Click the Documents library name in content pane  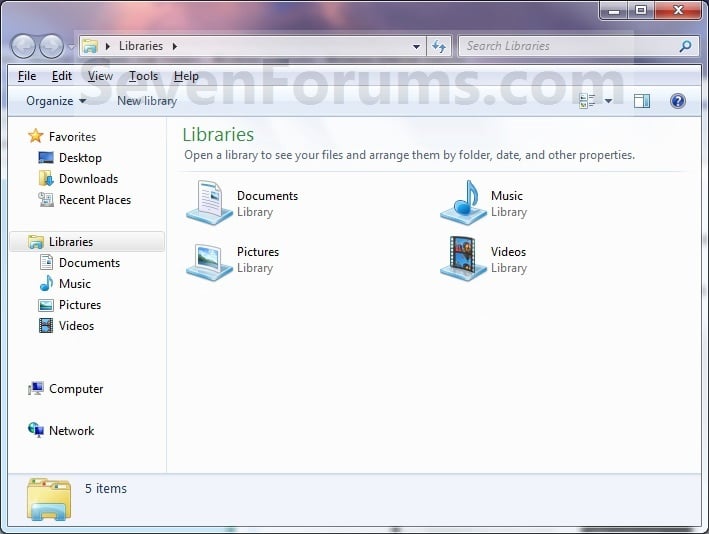267,196
